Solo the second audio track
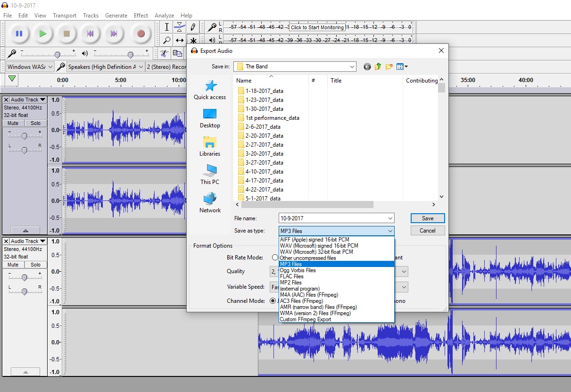This screenshot has height=392, width=571. pyautogui.click(x=36, y=265)
